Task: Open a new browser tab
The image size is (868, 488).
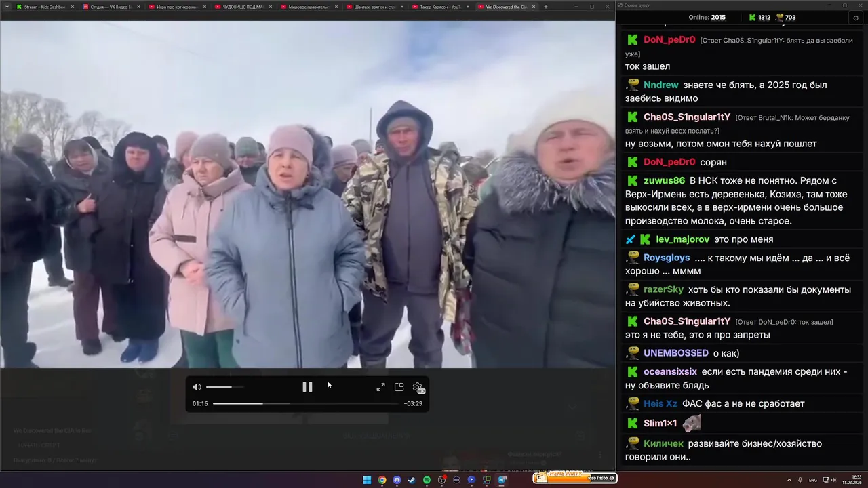Action: [x=545, y=7]
